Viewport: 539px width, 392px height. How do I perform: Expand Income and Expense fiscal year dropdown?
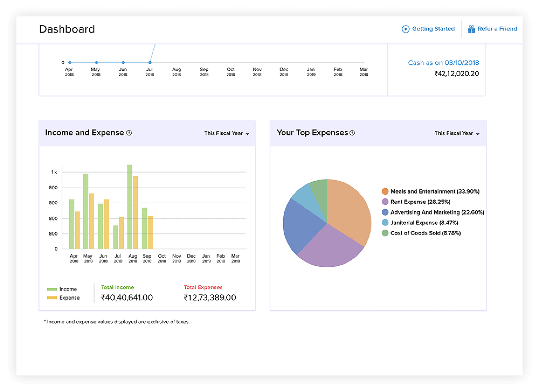226,134
